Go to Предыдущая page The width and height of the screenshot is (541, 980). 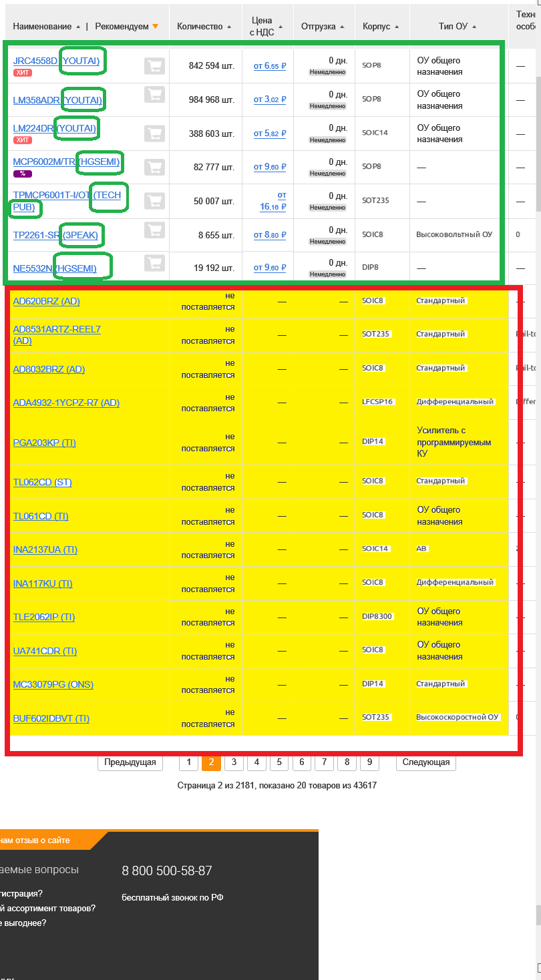(130, 762)
